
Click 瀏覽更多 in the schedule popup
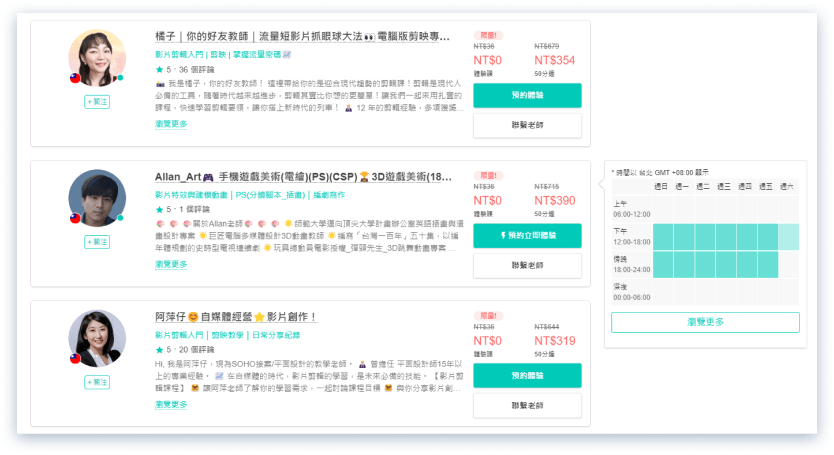(705, 322)
